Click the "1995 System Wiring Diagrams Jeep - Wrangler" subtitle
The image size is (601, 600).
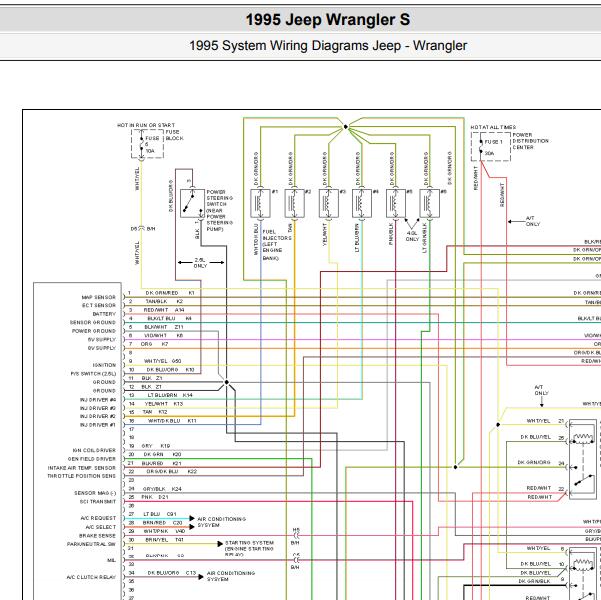(328, 46)
